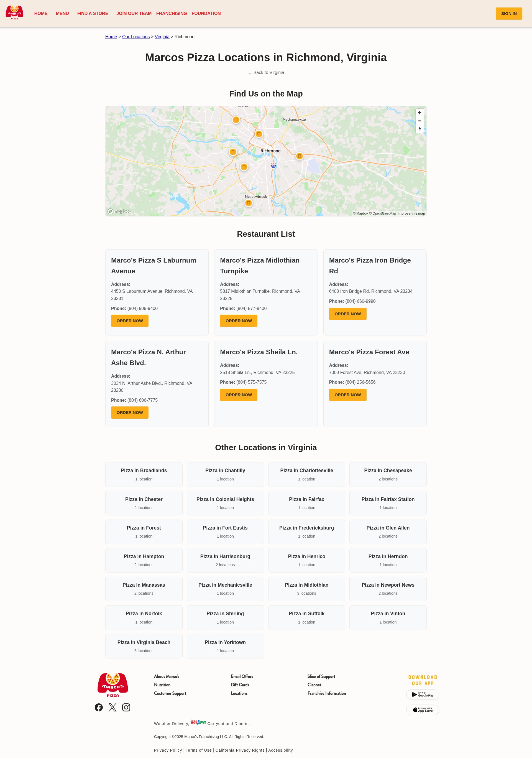Click the Marco's Pizza logo in header

[x=14, y=13]
